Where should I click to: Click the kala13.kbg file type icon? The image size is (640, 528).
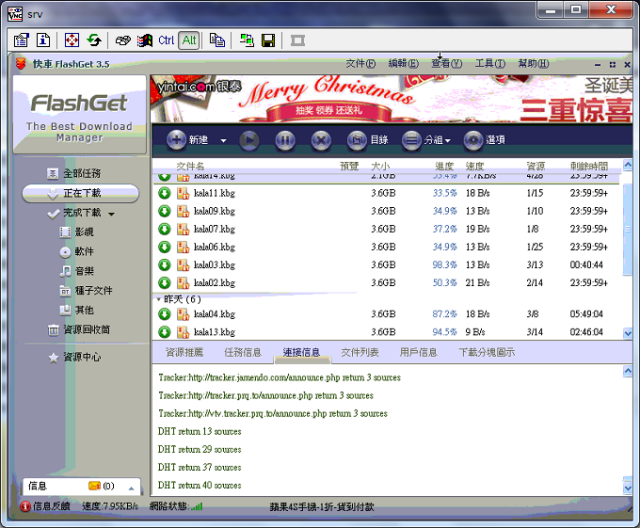click(x=183, y=332)
